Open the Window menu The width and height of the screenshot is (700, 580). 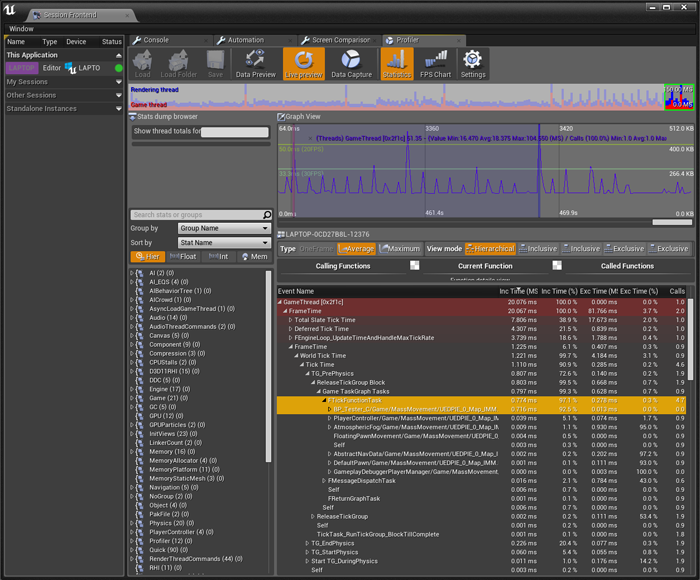pos(21,29)
